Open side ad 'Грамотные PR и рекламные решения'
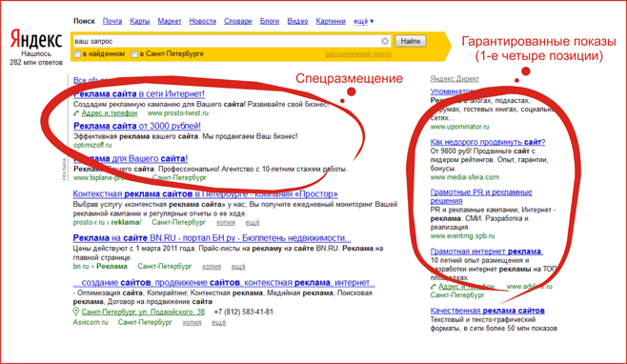Viewport: 627px width, 364px height. pyautogui.click(x=481, y=196)
